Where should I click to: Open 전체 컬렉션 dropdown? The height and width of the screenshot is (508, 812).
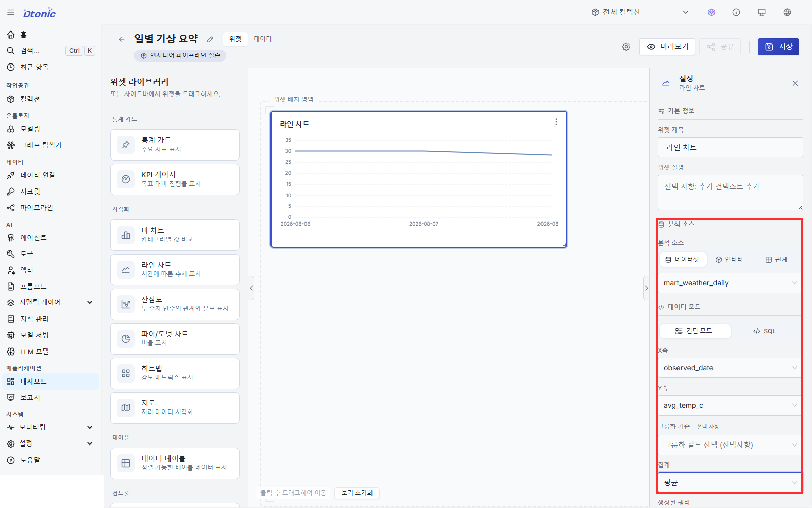[x=639, y=12]
